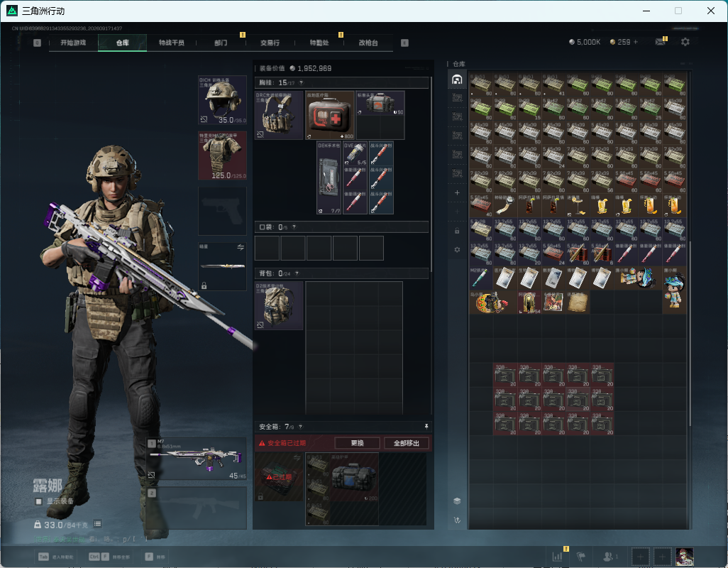728x568 pixels.
Task: Add currency via plus next to 259
Action: point(636,42)
